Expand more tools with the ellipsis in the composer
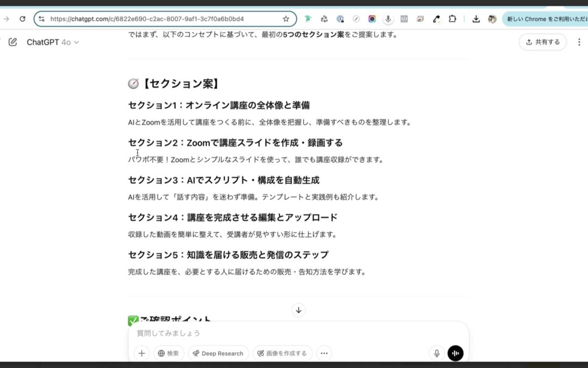This screenshot has width=588, height=368. (324, 353)
